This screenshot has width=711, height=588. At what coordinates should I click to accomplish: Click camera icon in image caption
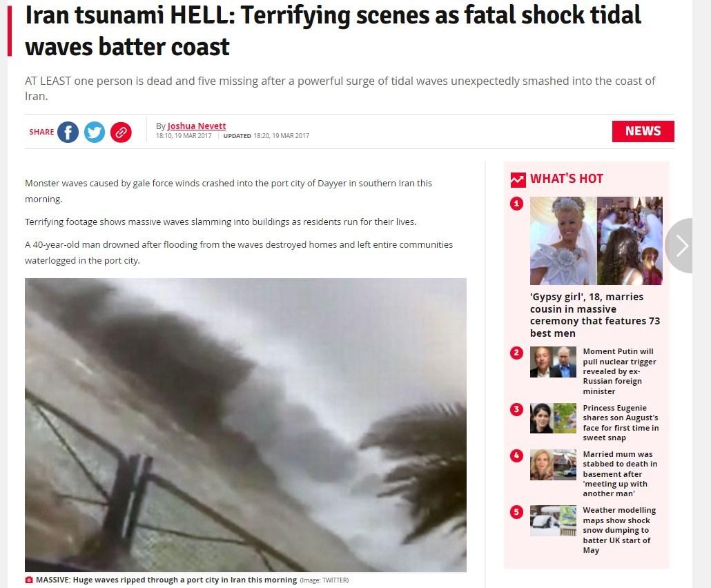pyautogui.click(x=29, y=580)
